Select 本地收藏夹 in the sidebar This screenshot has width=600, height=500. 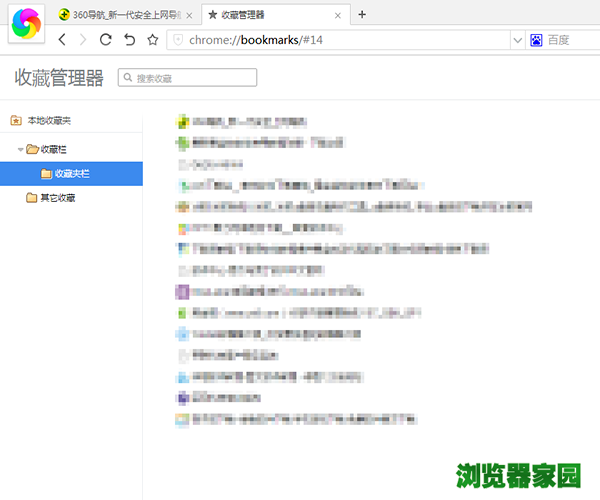[48, 121]
